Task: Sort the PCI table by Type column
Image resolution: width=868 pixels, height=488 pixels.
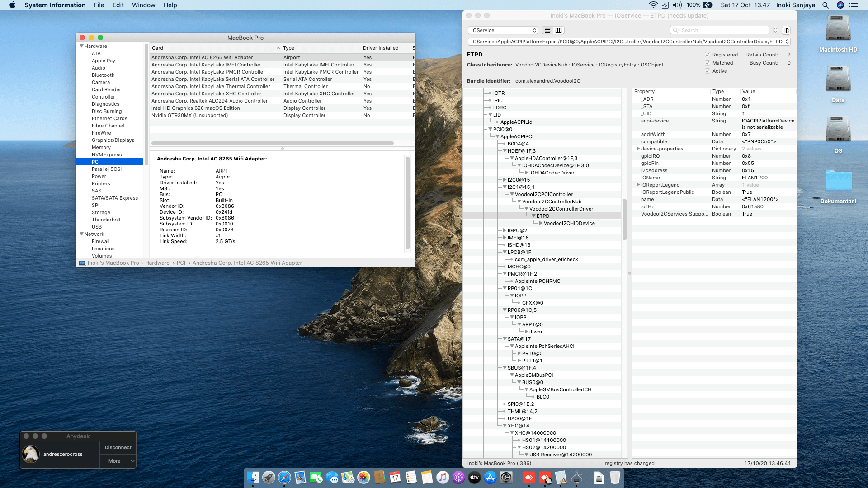Action: pos(321,48)
